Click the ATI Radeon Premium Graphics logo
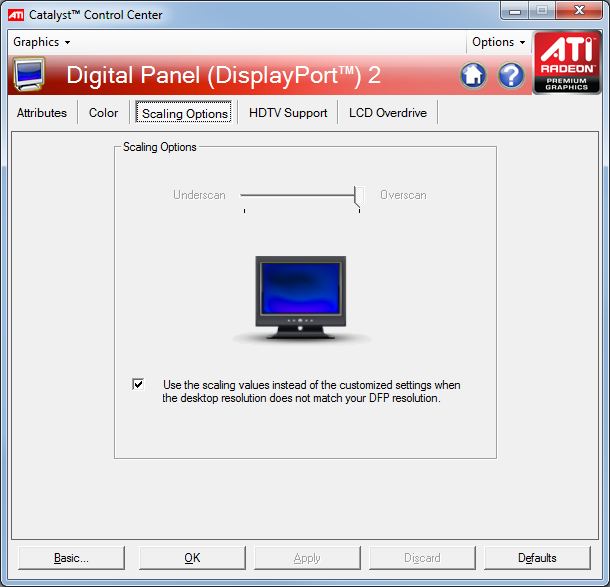 pos(567,63)
